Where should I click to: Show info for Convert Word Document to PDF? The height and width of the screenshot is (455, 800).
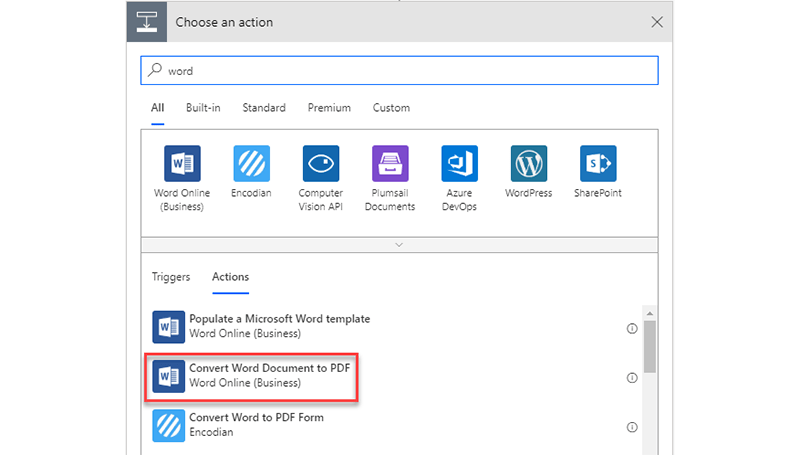pyautogui.click(x=632, y=378)
